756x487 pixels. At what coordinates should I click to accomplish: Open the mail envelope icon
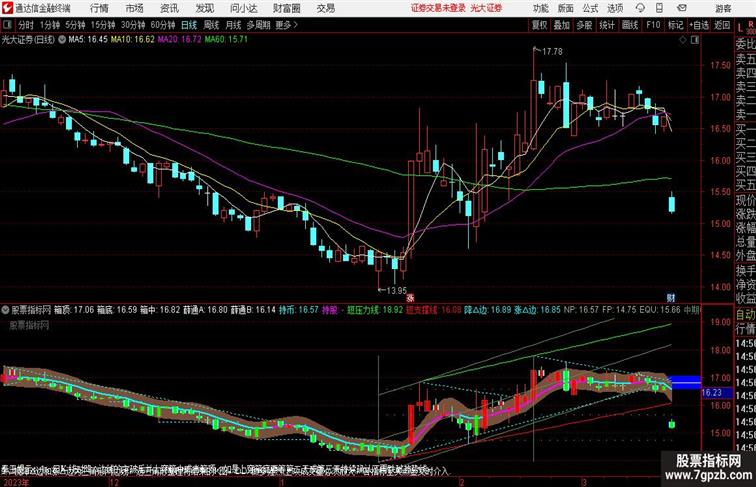pos(682,8)
